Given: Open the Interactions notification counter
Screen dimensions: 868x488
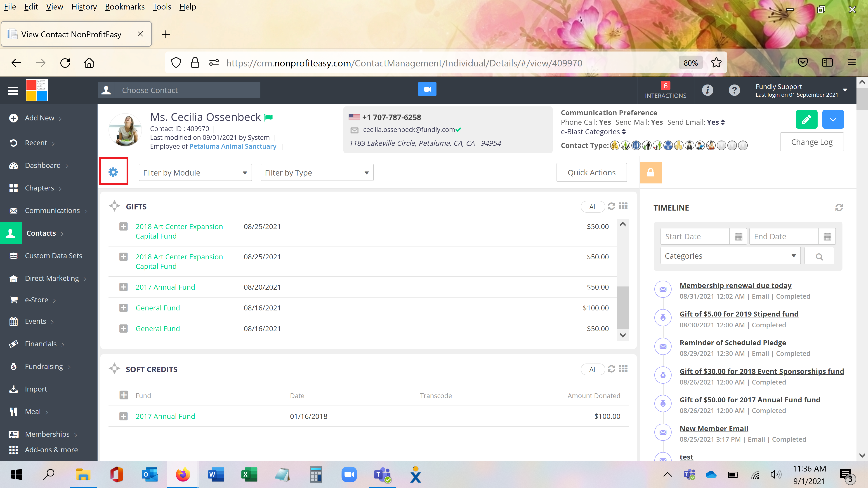Looking at the screenshot, I should pos(665,90).
